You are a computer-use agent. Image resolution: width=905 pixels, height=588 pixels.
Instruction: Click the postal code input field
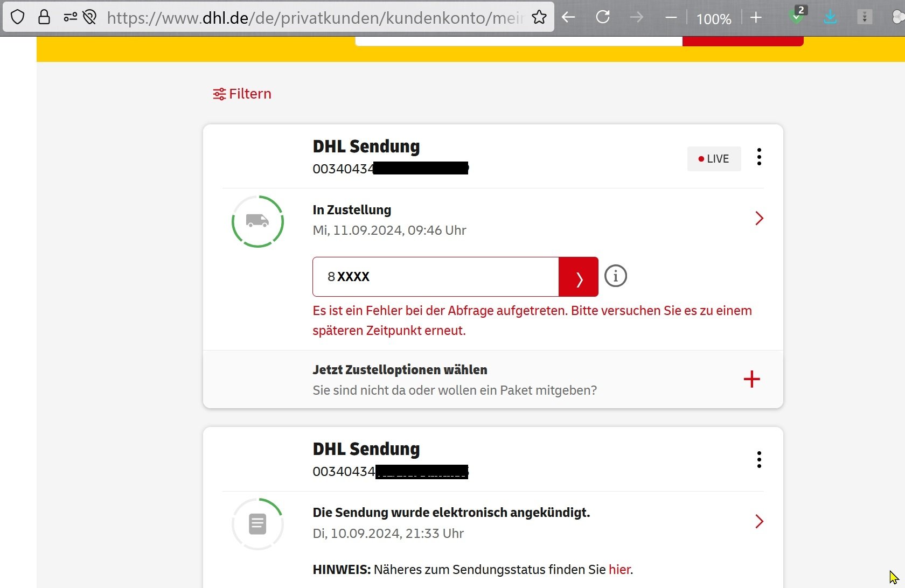(435, 277)
